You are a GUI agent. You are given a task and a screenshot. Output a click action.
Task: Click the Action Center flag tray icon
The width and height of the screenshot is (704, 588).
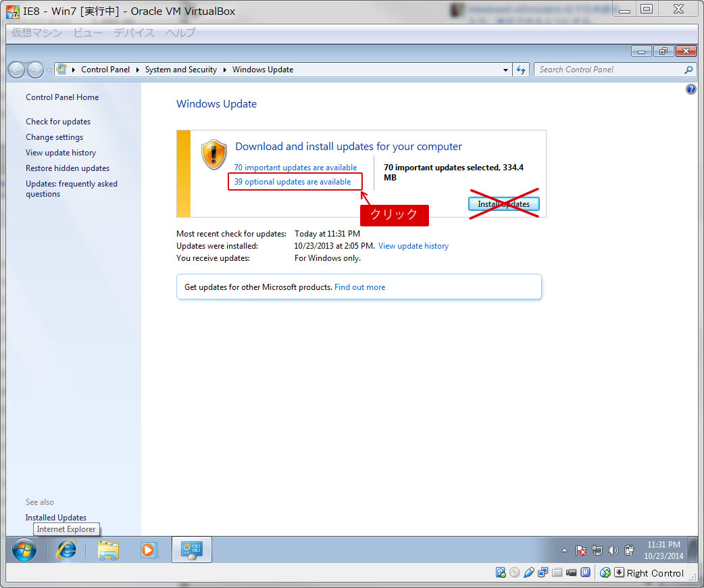(x=580, y=550)
